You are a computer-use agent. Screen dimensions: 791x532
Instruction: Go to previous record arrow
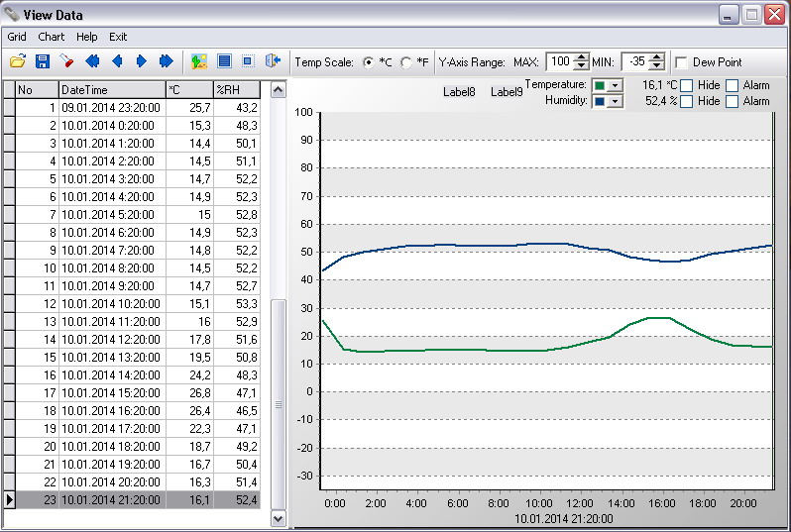click(117, 61)
